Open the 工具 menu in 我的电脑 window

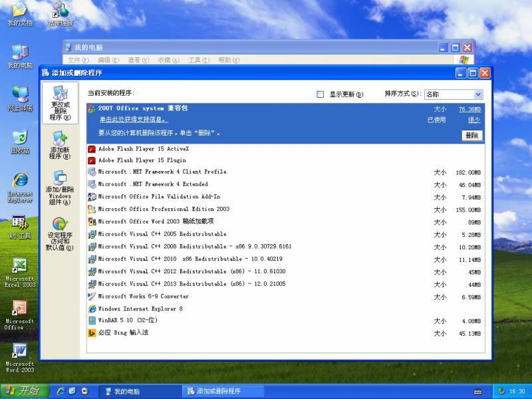199,60
